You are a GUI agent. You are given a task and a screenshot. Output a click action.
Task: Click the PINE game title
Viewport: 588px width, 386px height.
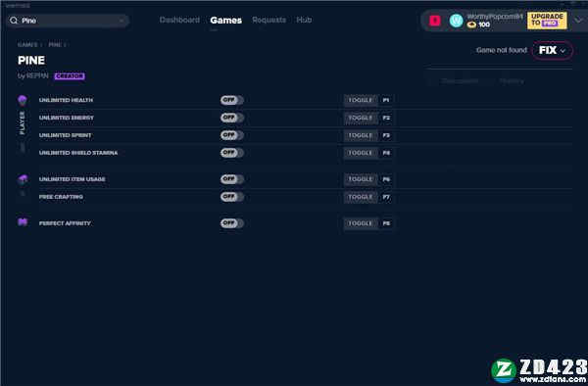pyautogui.click(x=31, y=61)
